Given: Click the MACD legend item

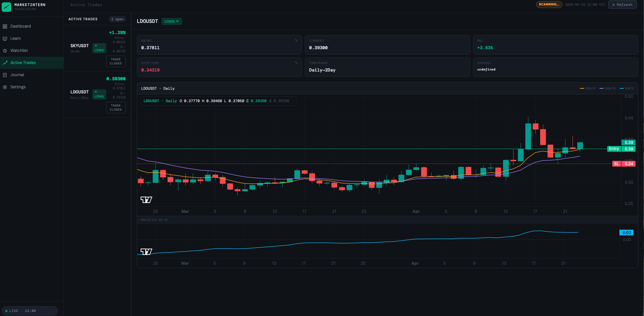Looking at the screenshot, I should pyautogui.click(x=627, y=88).
